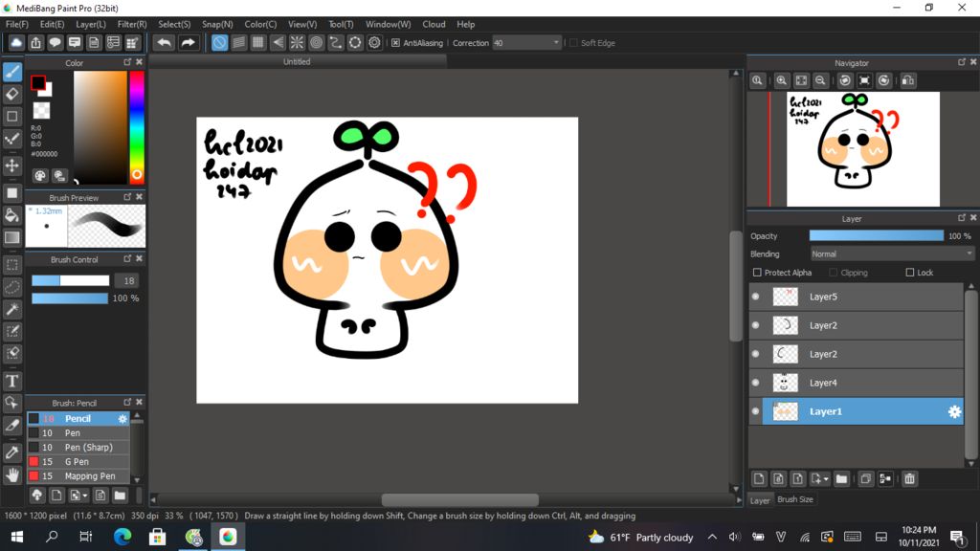980x551 pixels.
Task: Choose the G Pen brush
Action: tap(78, 462)
